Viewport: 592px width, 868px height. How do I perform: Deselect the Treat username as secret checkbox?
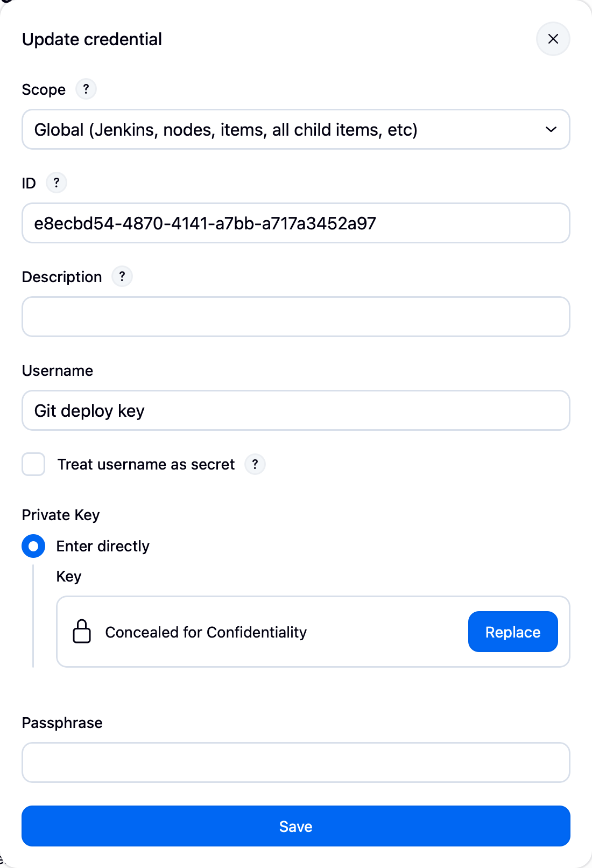pyautogui.click(x=33, y=464)
